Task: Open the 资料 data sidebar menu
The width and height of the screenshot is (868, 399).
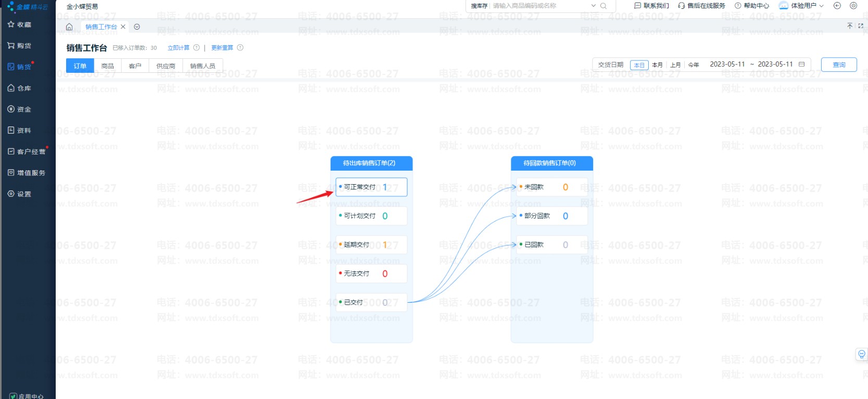Action: [19, 130]
